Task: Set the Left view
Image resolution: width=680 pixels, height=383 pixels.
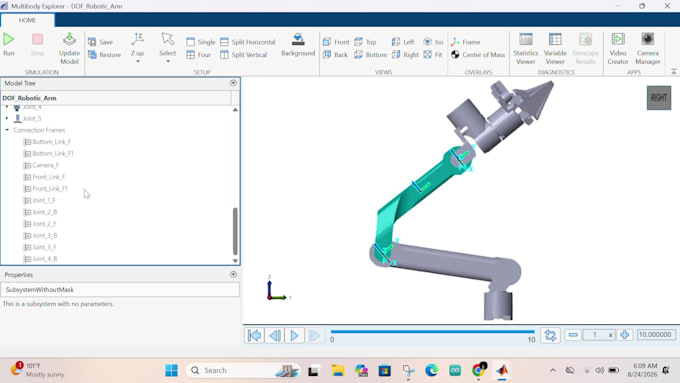Action: click(x=403, y=42)
